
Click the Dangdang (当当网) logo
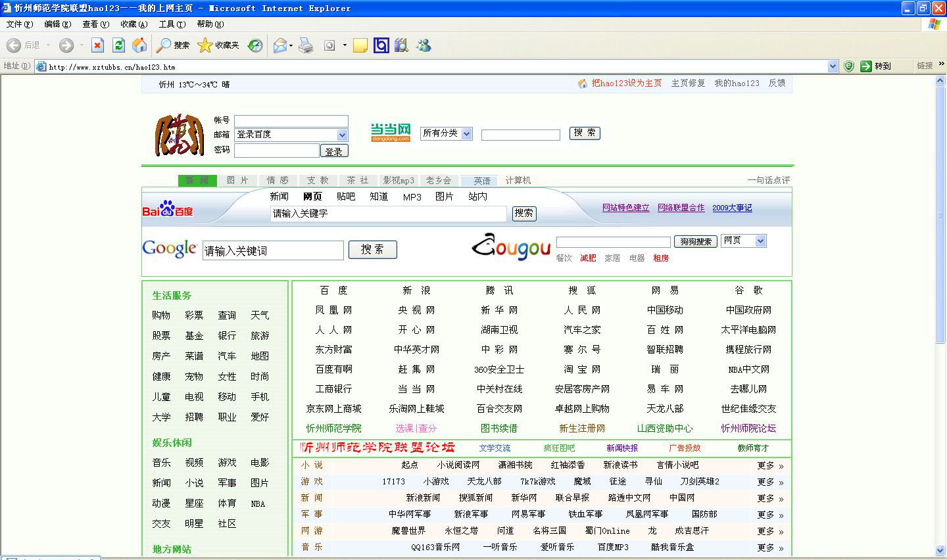click(391, 132)
